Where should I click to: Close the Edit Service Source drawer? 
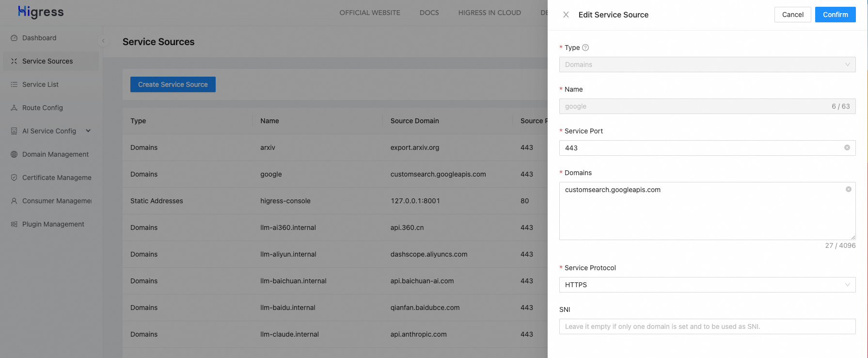[566, 15]
